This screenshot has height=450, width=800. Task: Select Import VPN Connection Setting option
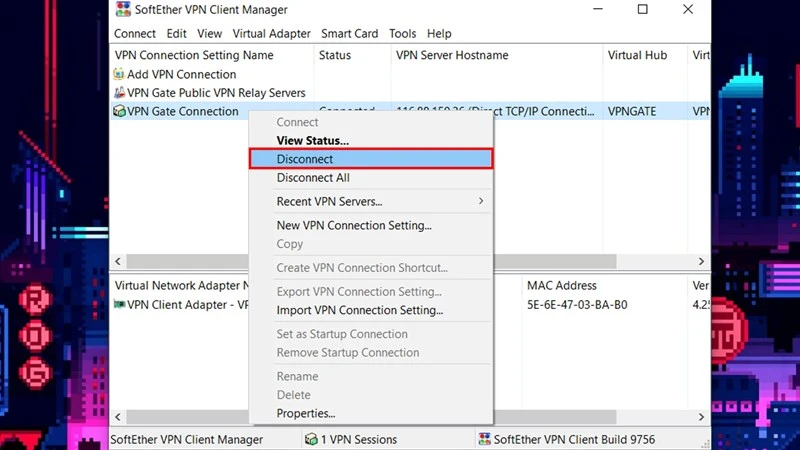point(359,310)
